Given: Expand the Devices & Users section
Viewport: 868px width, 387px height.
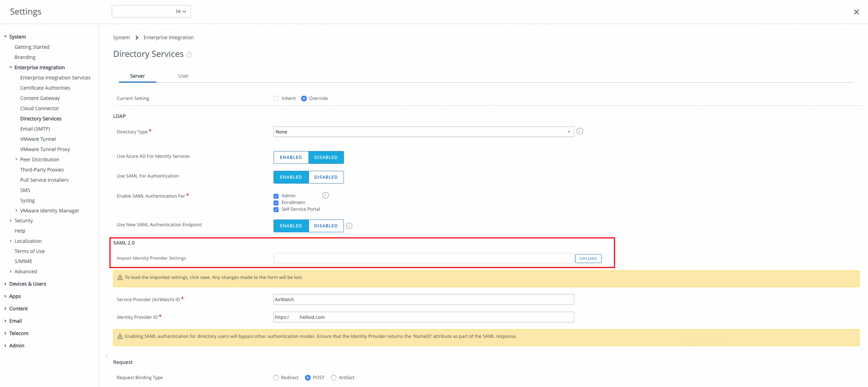Looking at the screenshot, I should click(5, 284).
